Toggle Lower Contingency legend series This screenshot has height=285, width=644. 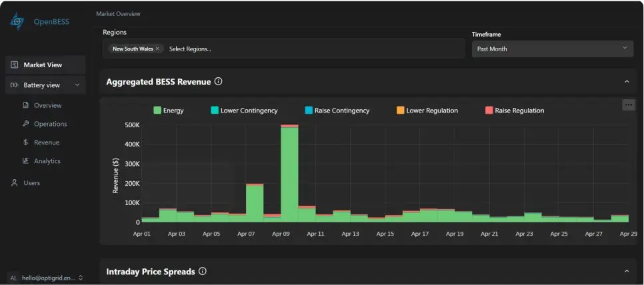click(x=244, y=111)
